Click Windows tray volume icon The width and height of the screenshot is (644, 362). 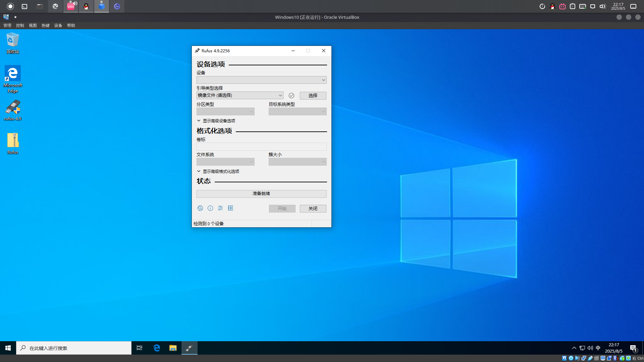tap(590, 348)
